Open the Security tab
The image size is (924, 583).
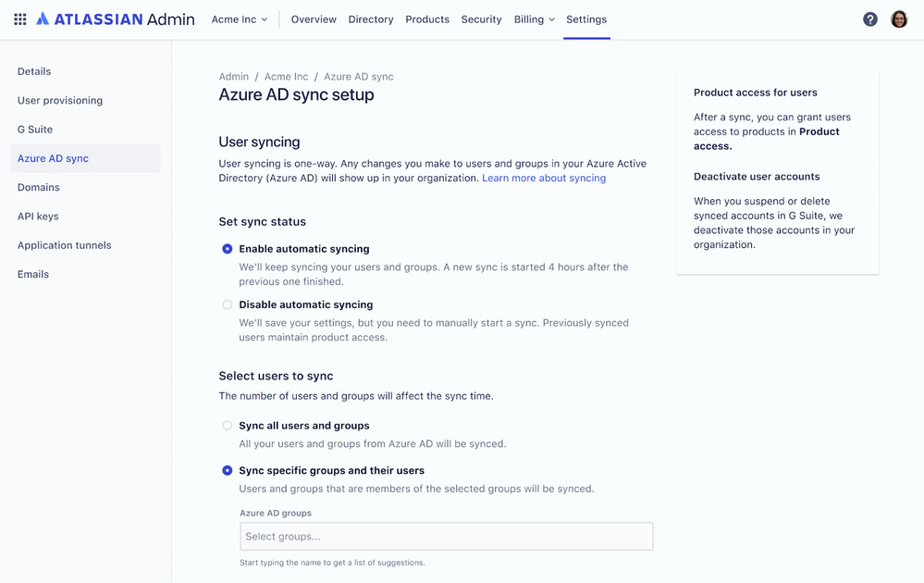pos(482,19)
